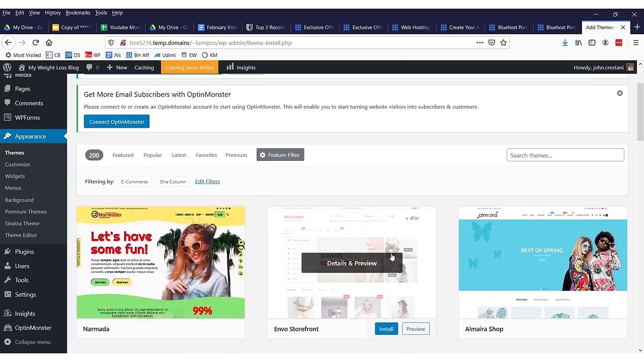This screenshot has height=362, width=644.
Task: Switch to the Youtube Mon browser tab
Action: pyautogui.click(x=120, y=27)
